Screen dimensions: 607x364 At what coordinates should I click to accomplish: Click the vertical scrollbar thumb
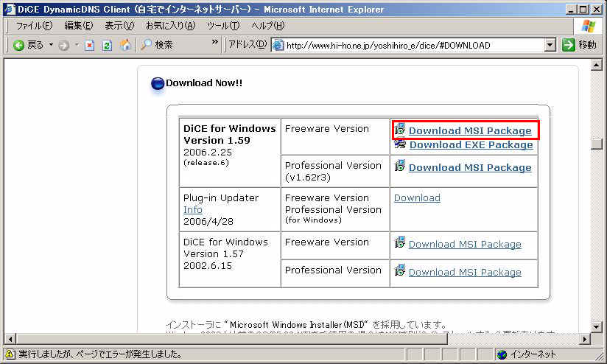click(x=597, y=144)
